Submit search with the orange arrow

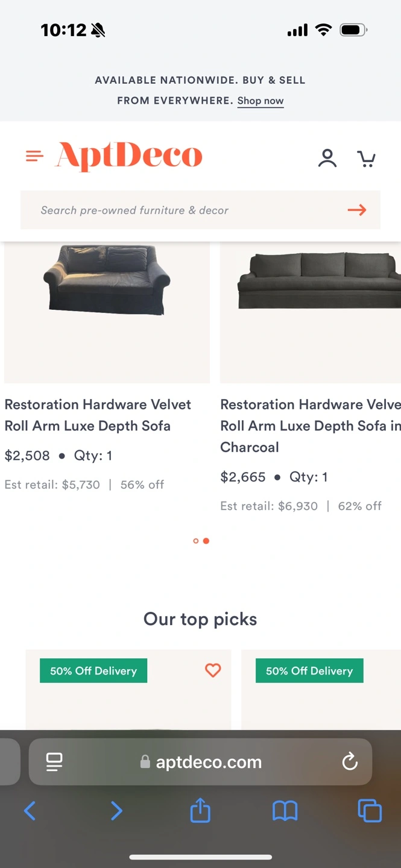(357, 210)
